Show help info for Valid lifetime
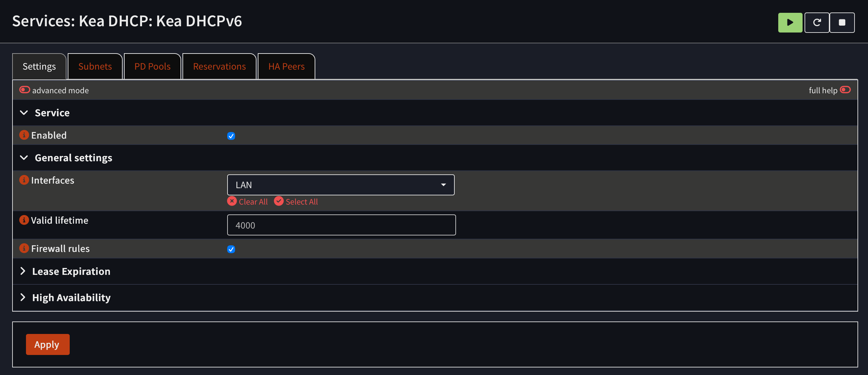Viewport: 868px width, 375px height. (24, 220)
